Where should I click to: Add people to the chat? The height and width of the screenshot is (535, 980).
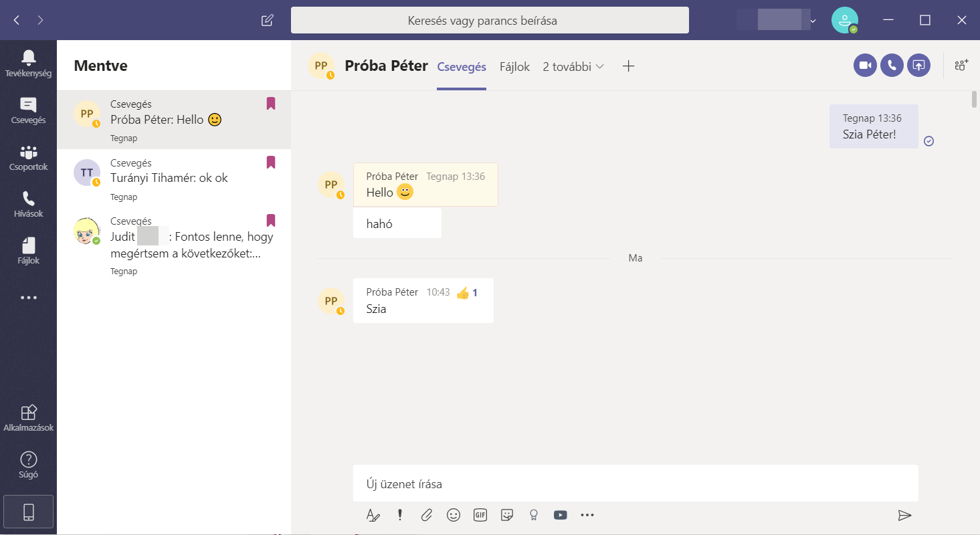click(x=961, y=66)
